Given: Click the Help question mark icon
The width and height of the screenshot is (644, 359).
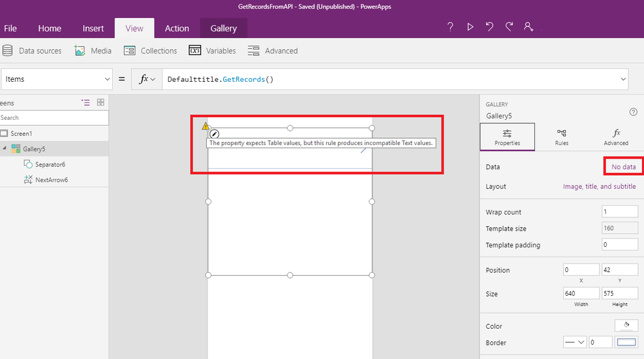Looking at the screenshot, I should [450, 26].
